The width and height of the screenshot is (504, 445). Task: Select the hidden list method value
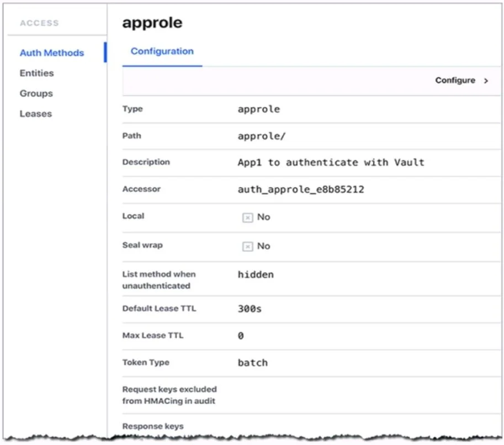256,274
